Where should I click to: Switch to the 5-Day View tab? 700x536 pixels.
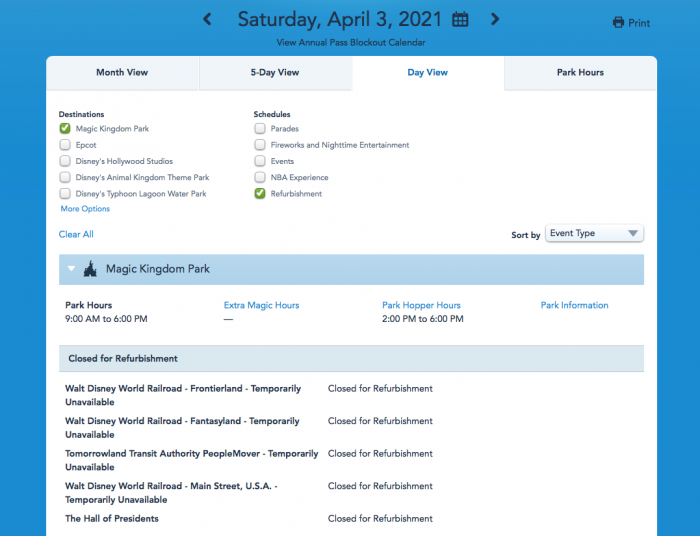[x=275, y=73]
